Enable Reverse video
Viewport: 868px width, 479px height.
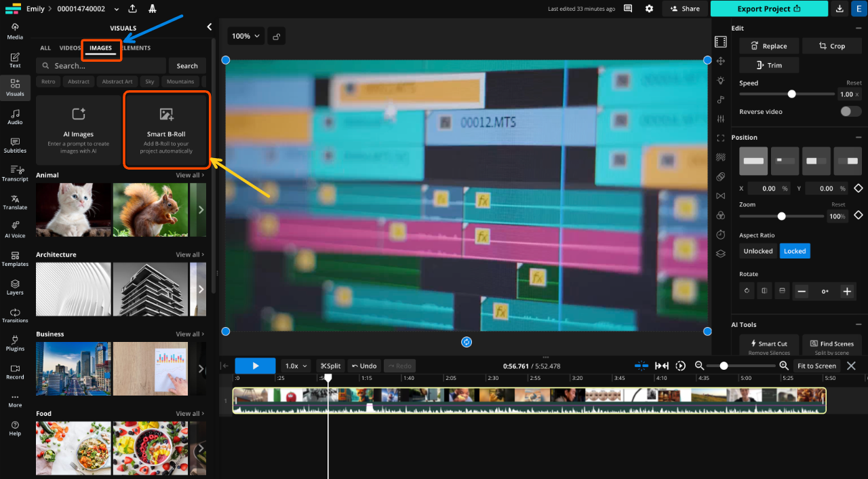point(850,111)
